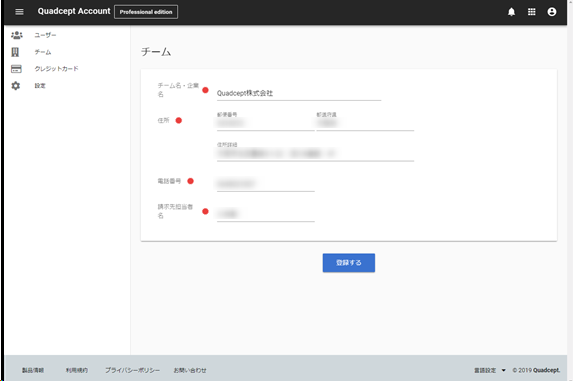Select チーム in the sidebar menu
This screenshot has width=573, height=381.
[x=43, y=52]
